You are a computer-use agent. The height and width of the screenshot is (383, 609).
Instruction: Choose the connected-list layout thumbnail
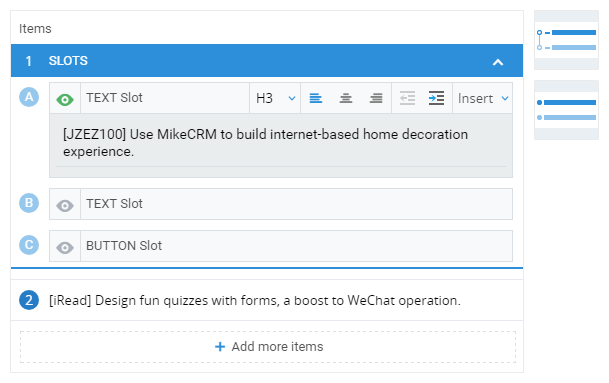click(x=566, y=40)
